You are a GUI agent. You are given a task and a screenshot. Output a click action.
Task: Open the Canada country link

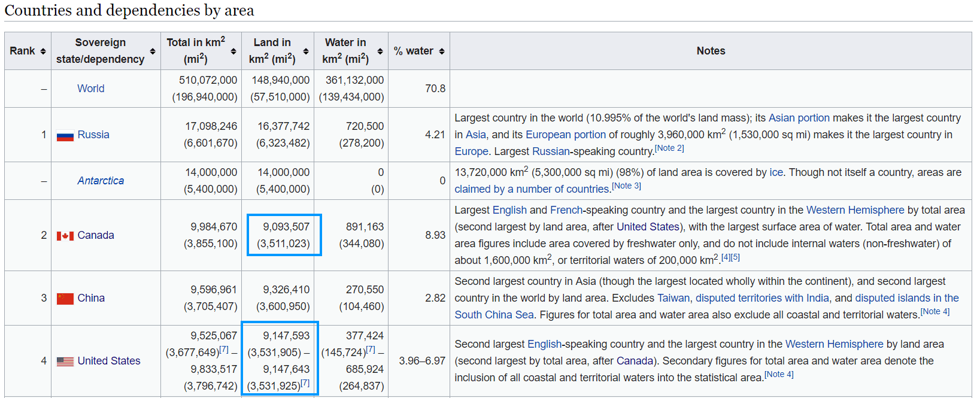point(96,235)
